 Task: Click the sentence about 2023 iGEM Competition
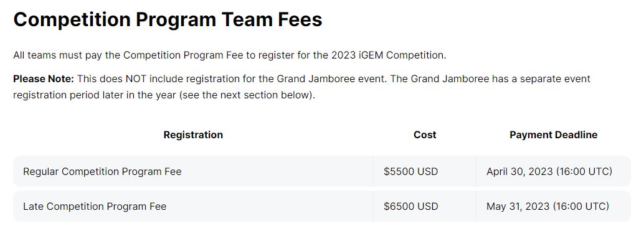point(230,55)
